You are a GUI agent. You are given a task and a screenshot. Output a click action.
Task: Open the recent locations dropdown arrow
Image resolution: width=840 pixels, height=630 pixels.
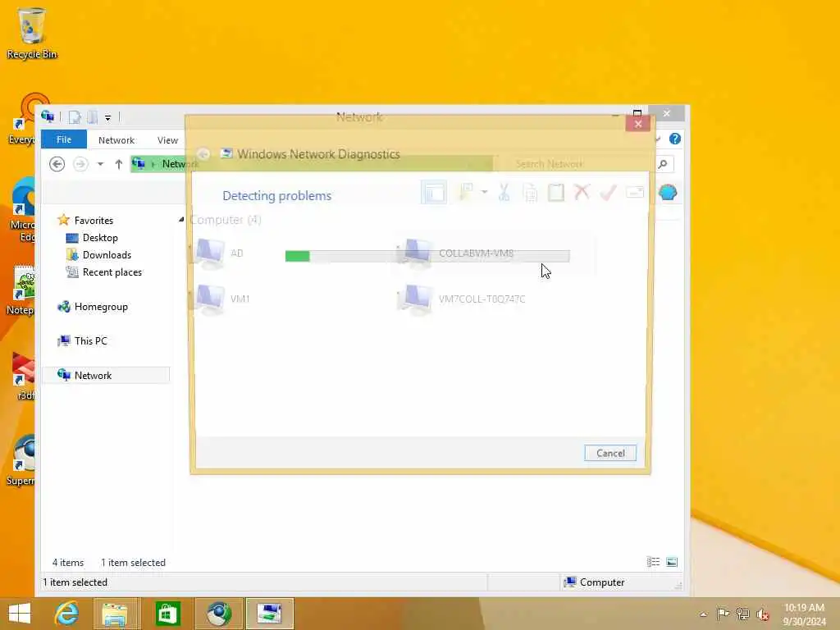coord(100,164)
